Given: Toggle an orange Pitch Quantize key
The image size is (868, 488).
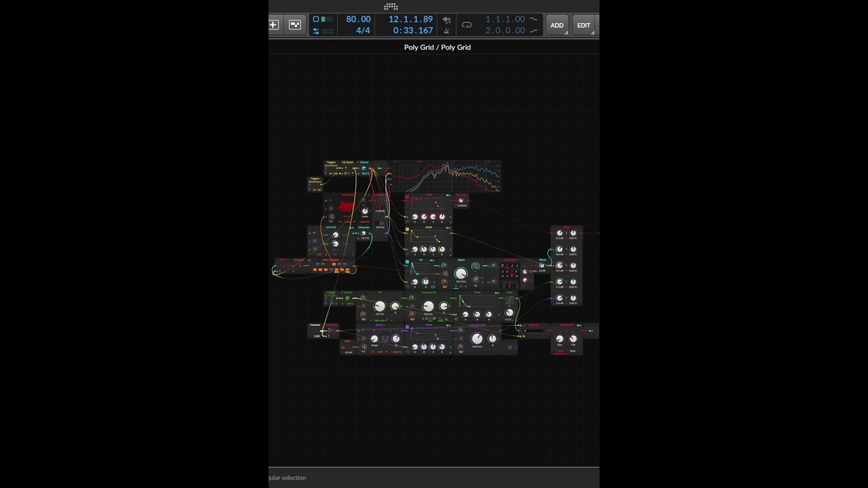Looking at the screenshot, I should [x=334, y=264].
